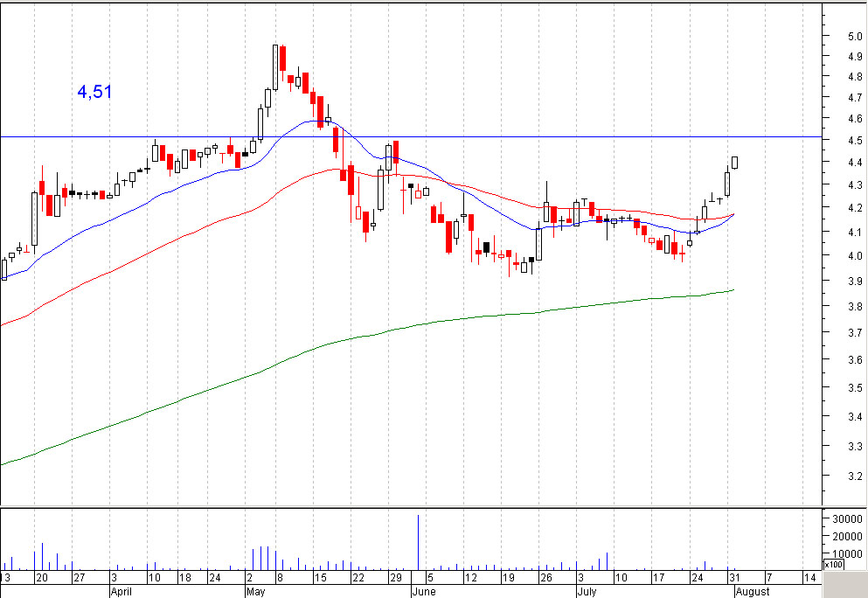Click the 3.6 price axis label
Image resolution: width=868 pixels, height=598 pixels.
[855, 360]
